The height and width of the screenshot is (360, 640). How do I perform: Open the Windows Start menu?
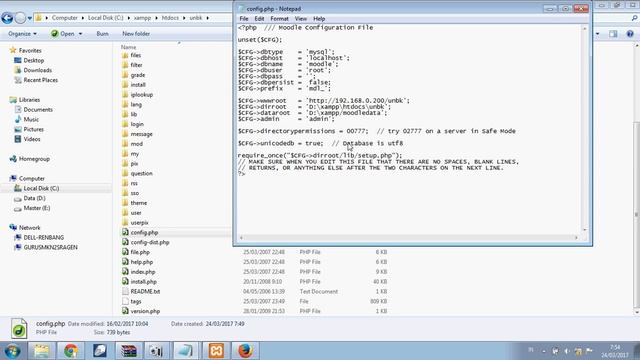[x=12, y=351]
